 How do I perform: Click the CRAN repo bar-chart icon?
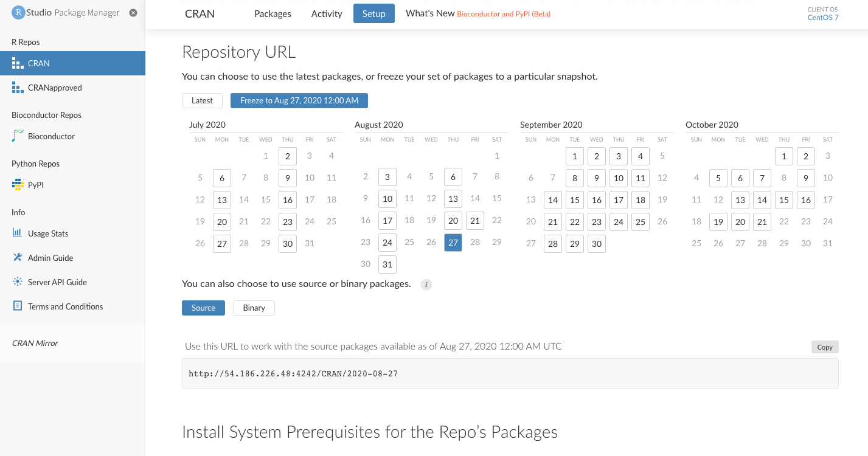pyautogui.click(x=18, y=63)
